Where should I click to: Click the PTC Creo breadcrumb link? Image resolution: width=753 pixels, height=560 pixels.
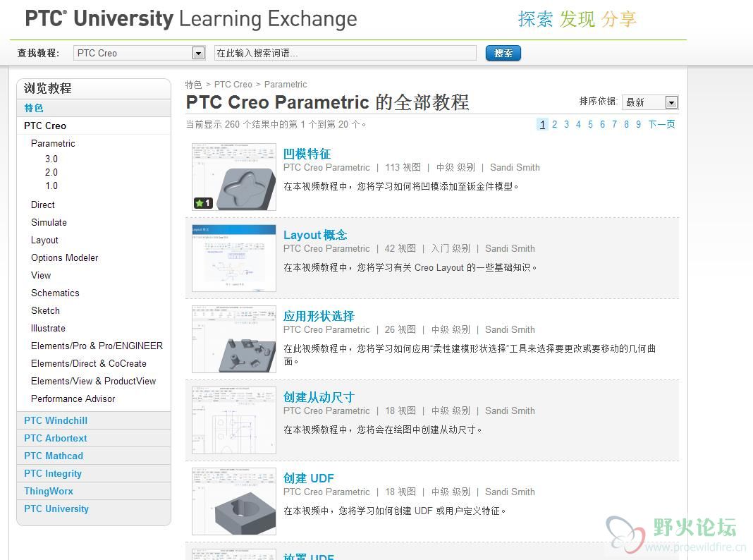[x=233, y=85]
